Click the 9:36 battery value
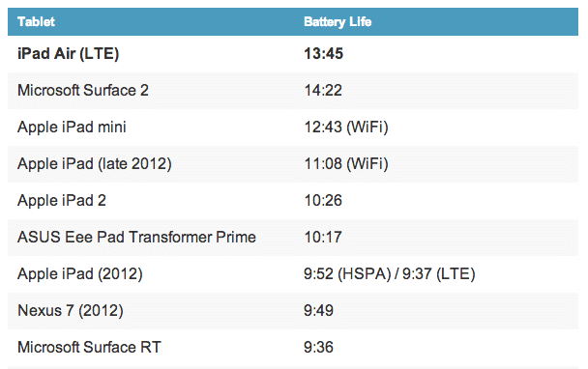 point(318,348)
